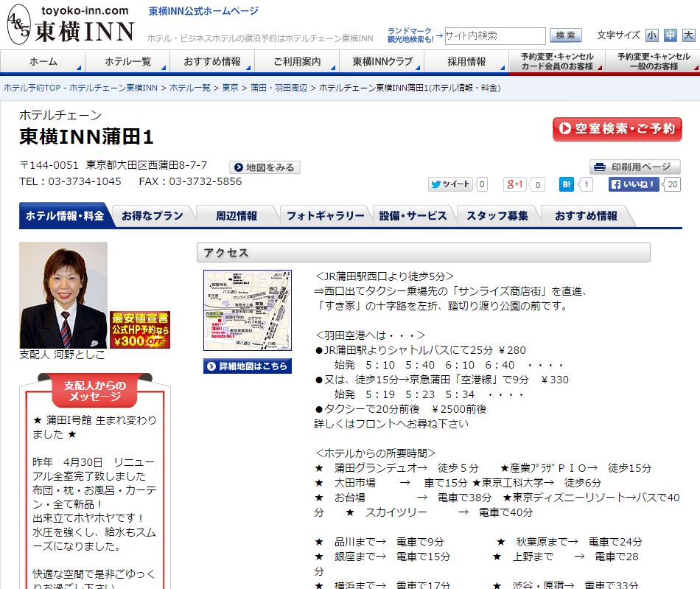Viewport: 700px width, 589px height.
Task: Set font size to 中 (medium)
Action: [670, 35]
